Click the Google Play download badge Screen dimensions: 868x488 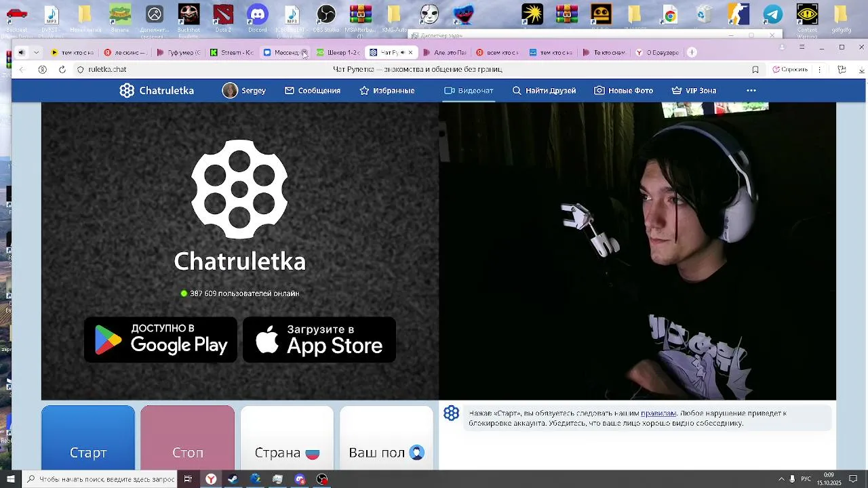click(x=161, y=340)
